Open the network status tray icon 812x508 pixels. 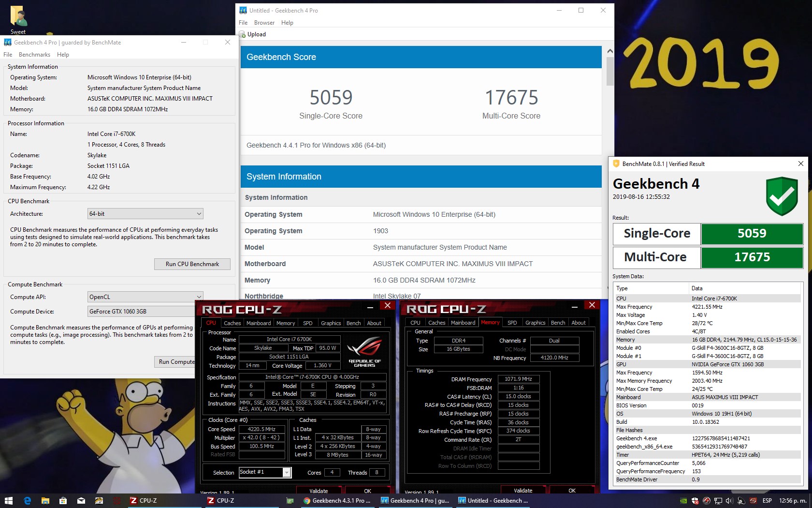(718, 501)
